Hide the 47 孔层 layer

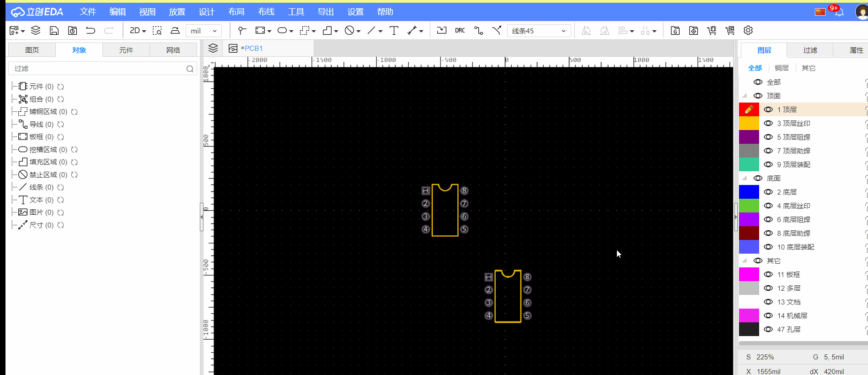tap(768, 329)
